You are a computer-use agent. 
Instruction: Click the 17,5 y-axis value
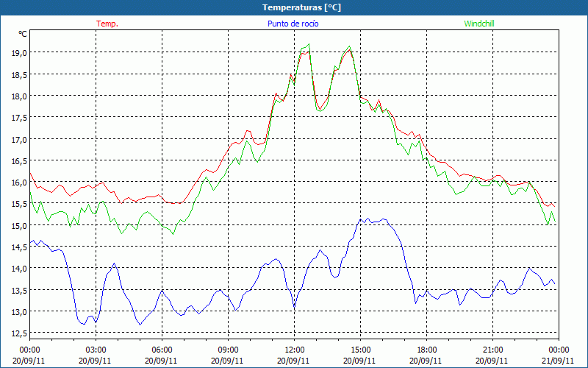20,118
